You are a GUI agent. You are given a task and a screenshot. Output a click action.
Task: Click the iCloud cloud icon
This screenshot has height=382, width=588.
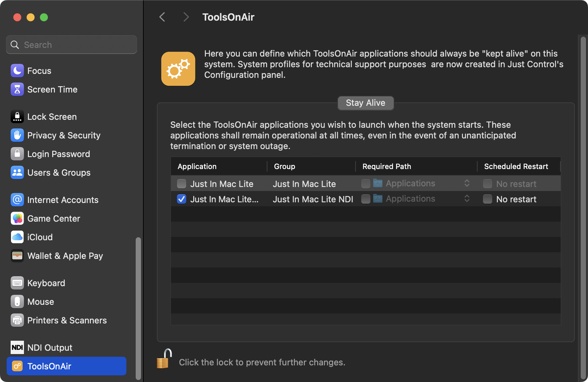tap(17, 237)
